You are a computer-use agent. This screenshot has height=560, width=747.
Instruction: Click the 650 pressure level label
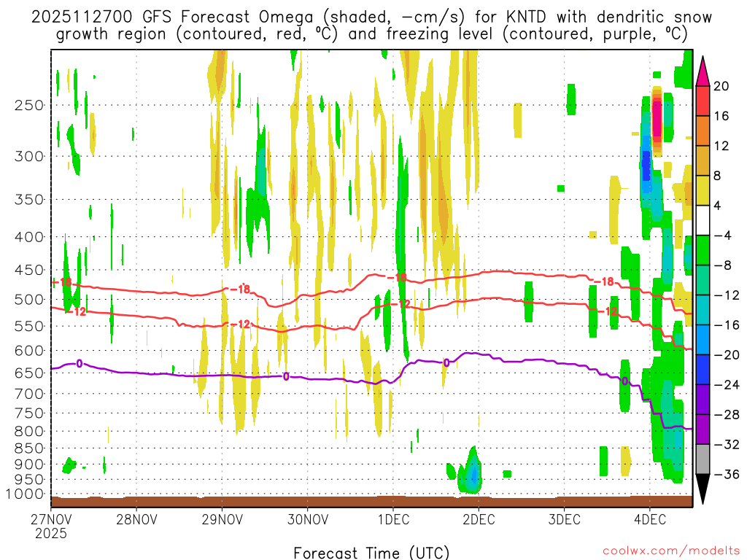point(29,373)
